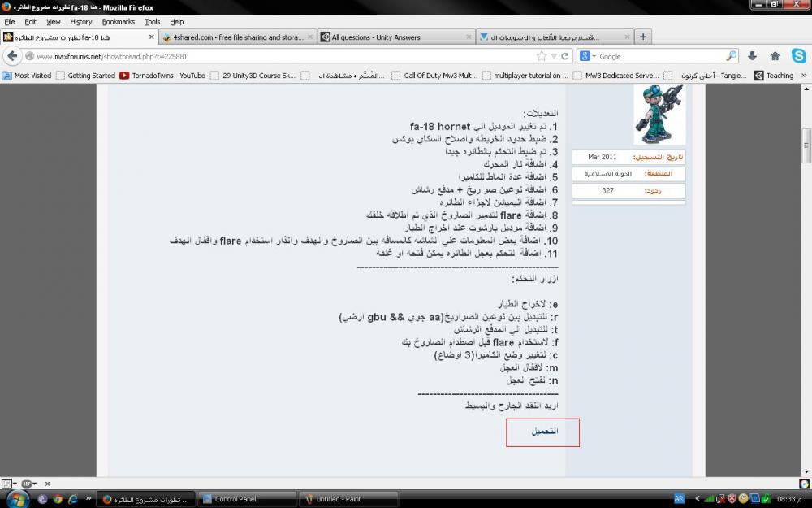Open multiplayer tutorial bookmark

(x=525, y=75)
